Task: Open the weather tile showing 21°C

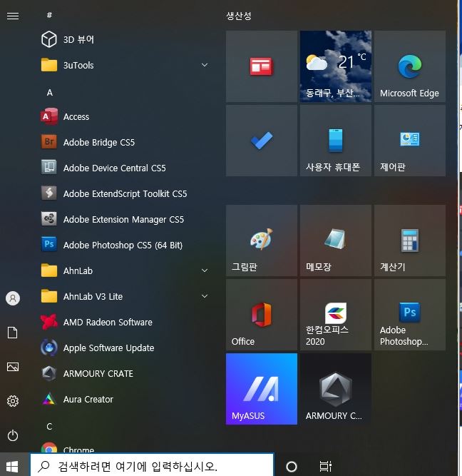Action: click(336, 66)
